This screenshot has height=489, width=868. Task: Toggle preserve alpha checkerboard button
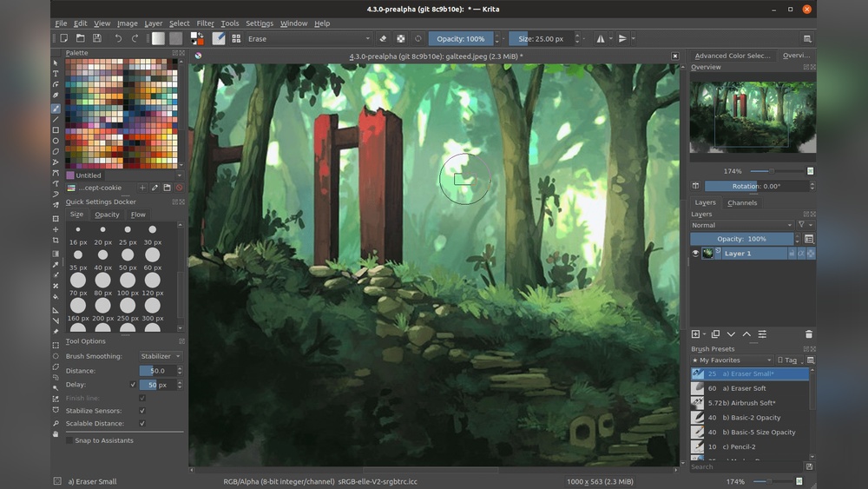pyautogui.click(x=401, y=38)
